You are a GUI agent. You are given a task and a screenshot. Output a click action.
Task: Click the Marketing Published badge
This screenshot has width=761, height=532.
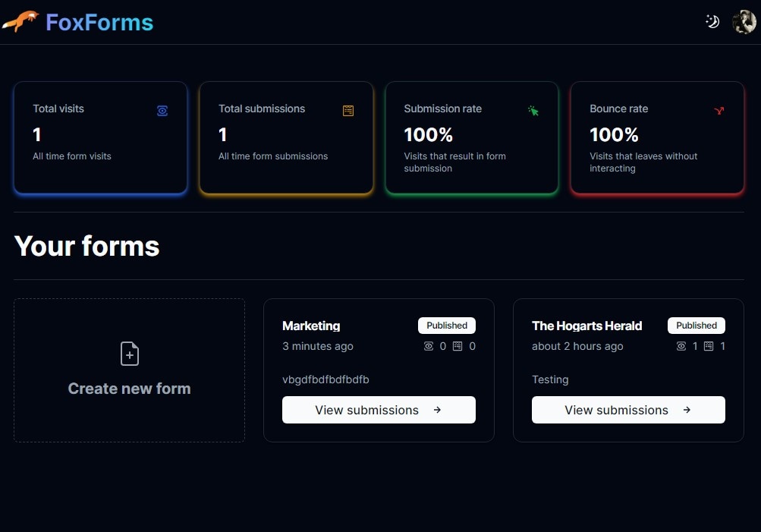[447, 326]
